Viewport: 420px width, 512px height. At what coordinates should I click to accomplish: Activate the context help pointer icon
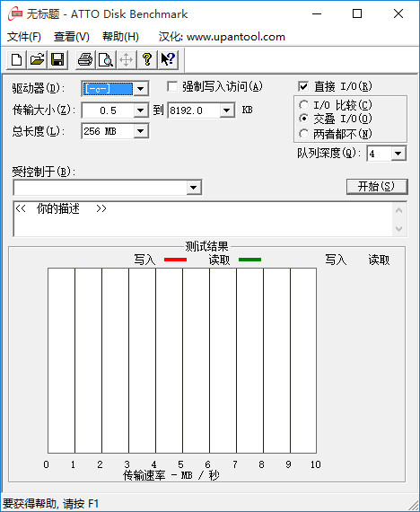168,60
